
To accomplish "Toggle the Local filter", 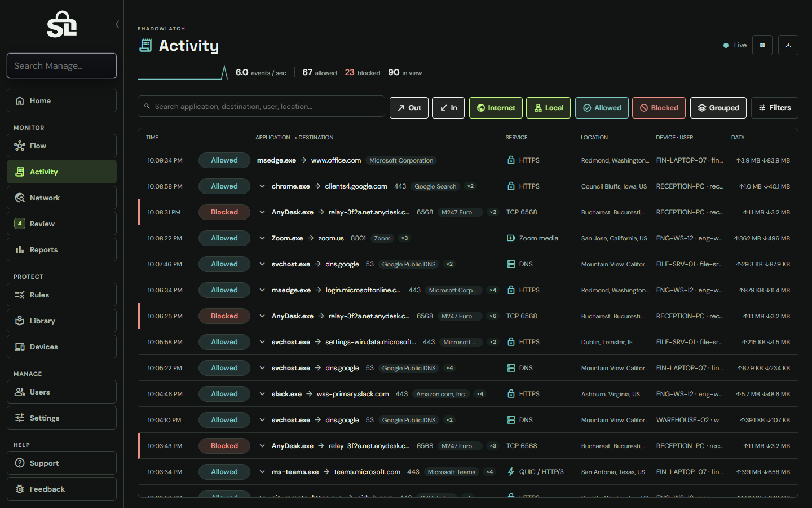I will tap(549, 108).
